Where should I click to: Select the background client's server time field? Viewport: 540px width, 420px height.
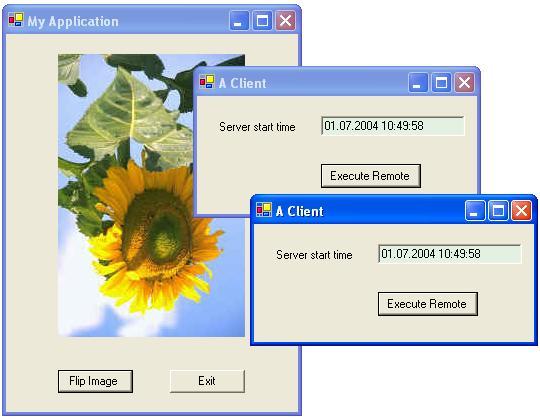[x=393, y=126]
